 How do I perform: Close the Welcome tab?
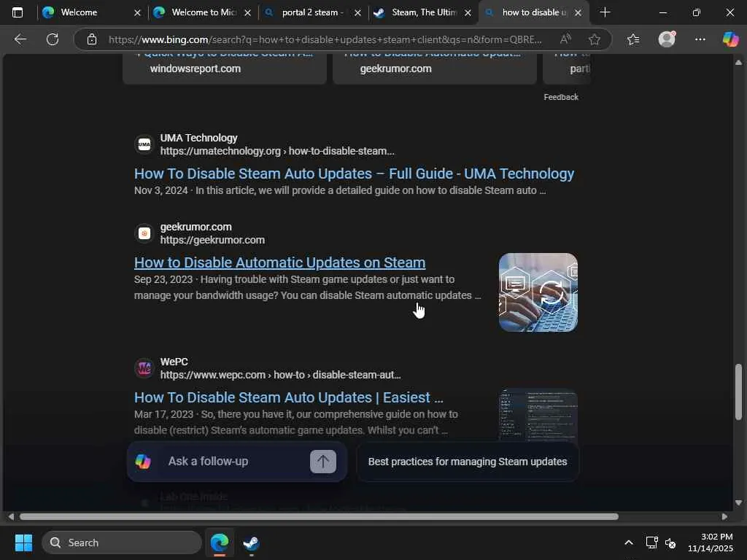tap(137, 13)
